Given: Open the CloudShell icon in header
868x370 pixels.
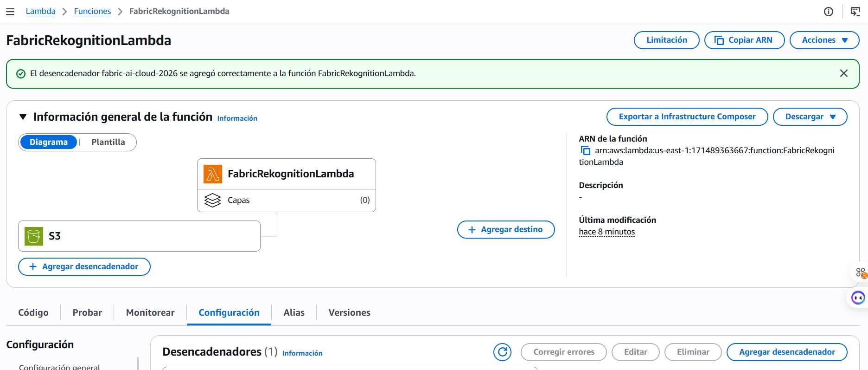Looking at the screenshot, I should [x=855, y=12].
